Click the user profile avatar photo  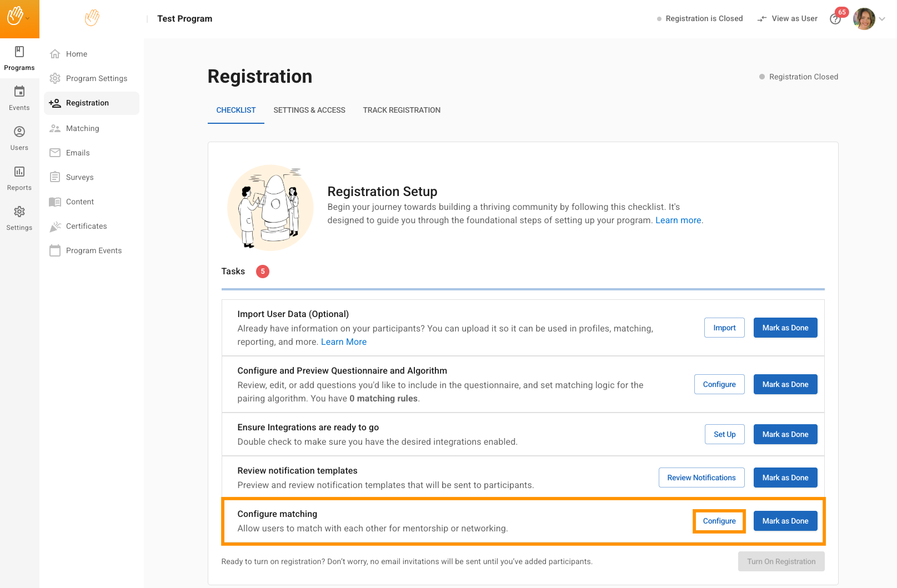pyautogui.click(x=864, y=19)
